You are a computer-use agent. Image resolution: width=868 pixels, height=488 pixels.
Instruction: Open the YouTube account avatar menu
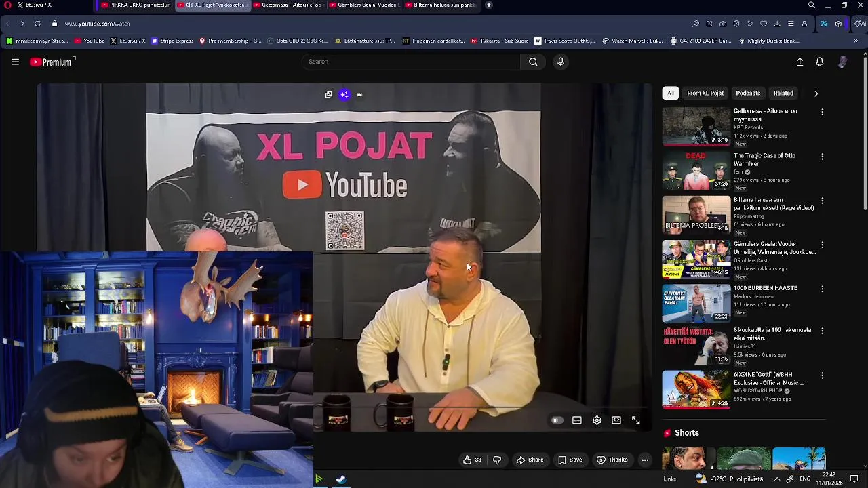[842, 62]
